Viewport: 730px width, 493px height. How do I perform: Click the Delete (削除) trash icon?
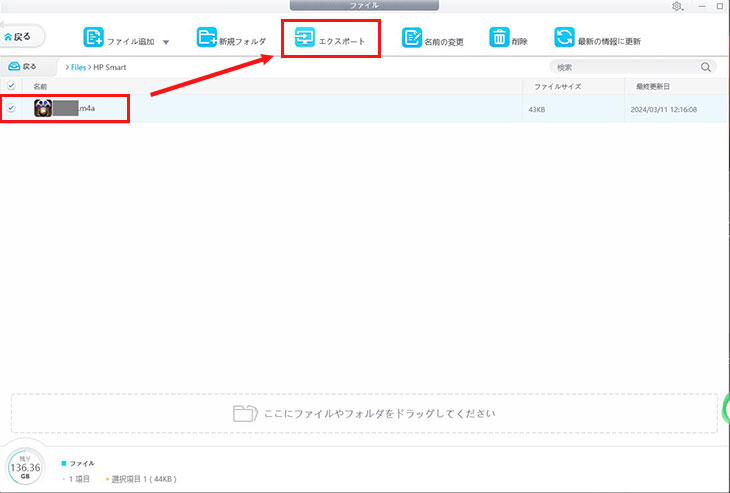(x=499, y=38)
